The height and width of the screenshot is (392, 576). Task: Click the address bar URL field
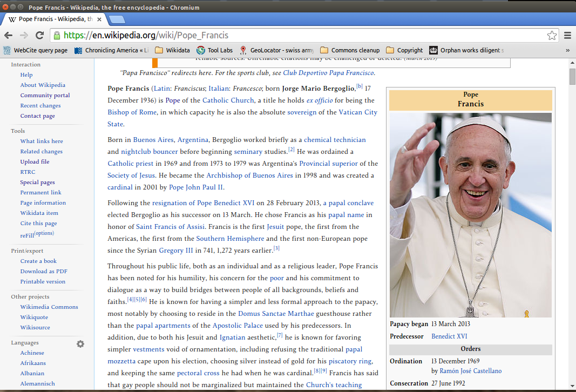point(305,35)
